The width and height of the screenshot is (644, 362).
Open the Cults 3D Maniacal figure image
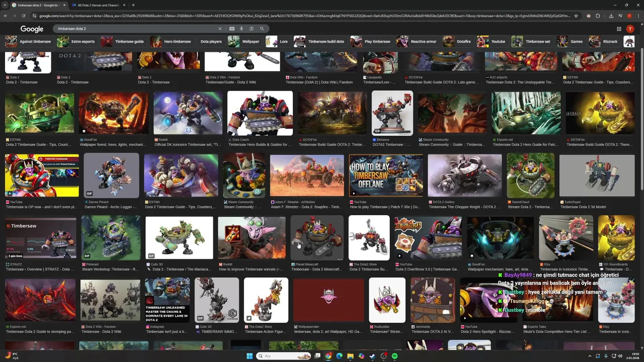[179, 238]
